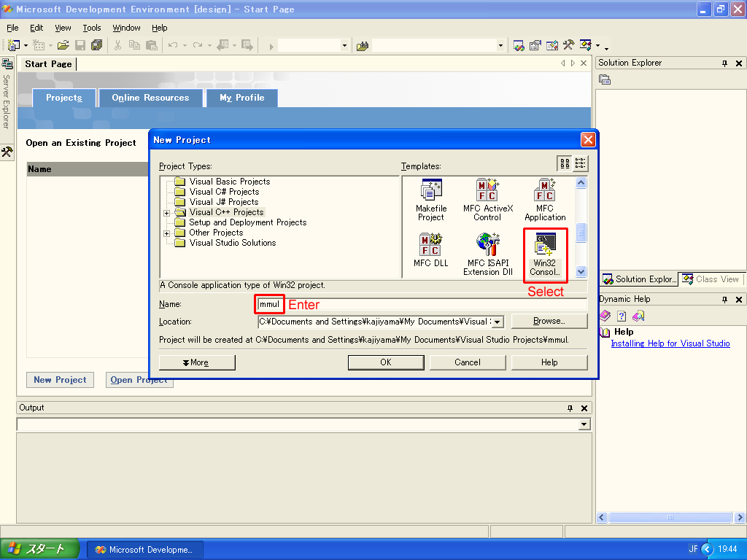The image size is (747, 560).
Task: Switch templates to large icons view
Action: tap(565, 164)
